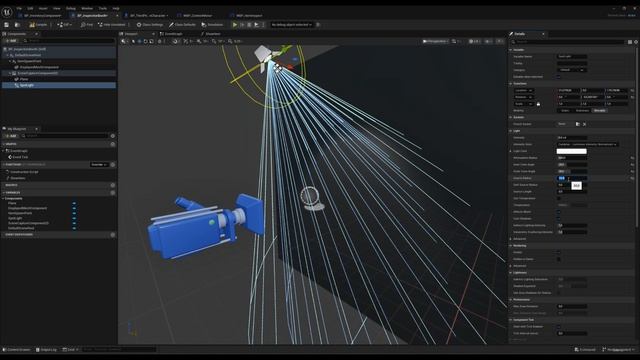Select the rotate tool in viewport toolbar
The image size is (640, 360).
pos(145,41)
